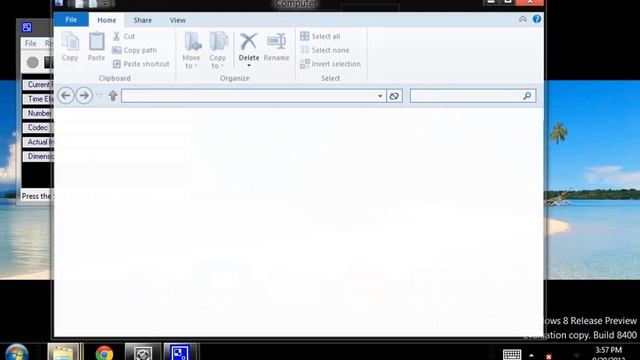
Task: Open recent locations dropdown arrow
Action: [x=99, y=96]
